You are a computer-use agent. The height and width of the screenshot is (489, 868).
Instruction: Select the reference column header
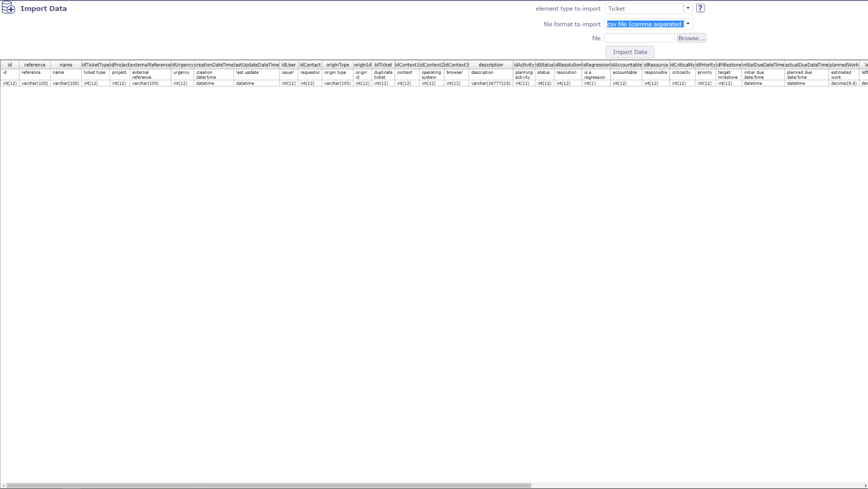35,65
